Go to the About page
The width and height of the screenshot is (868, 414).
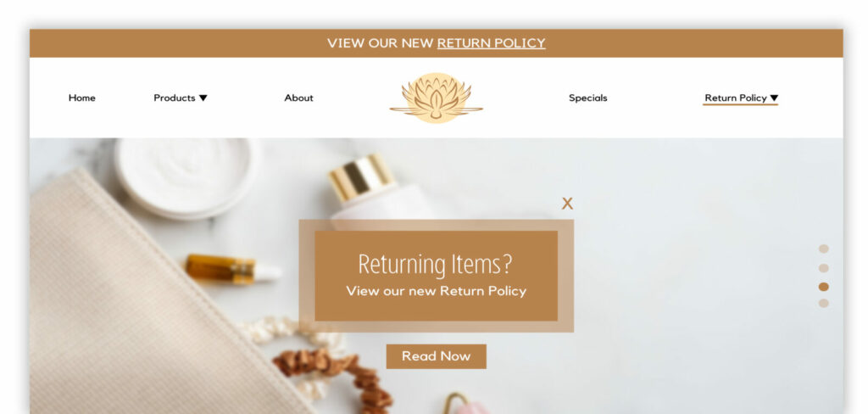pos(299,98)
